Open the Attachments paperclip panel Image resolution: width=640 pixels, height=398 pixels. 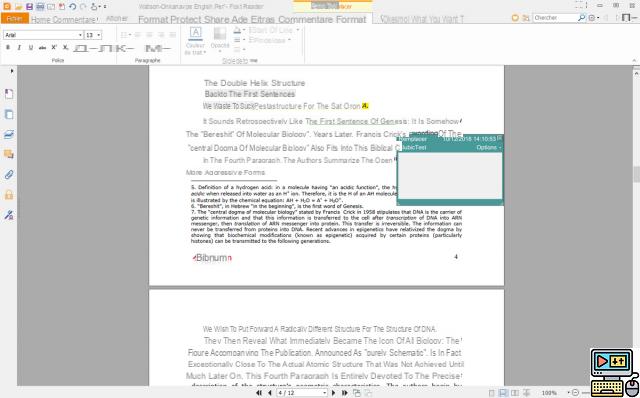click(9, 175)
